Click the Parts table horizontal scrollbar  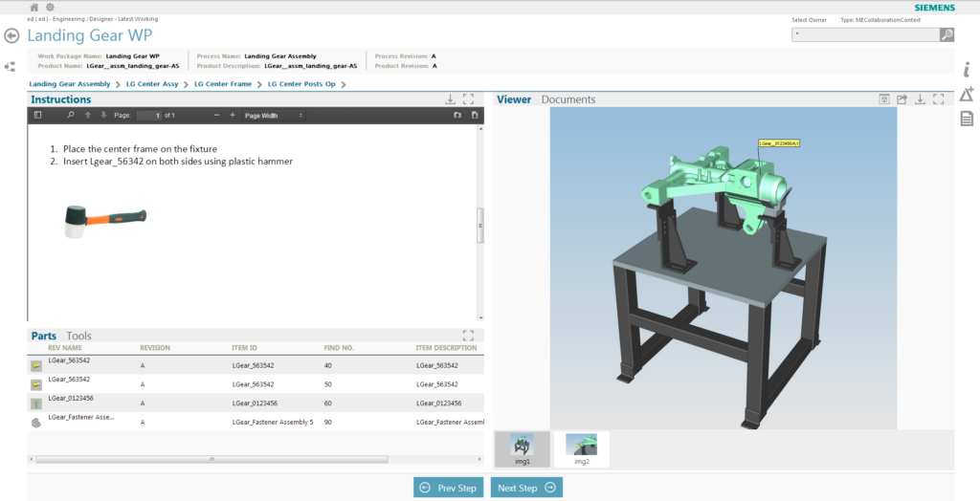point(212,459)
